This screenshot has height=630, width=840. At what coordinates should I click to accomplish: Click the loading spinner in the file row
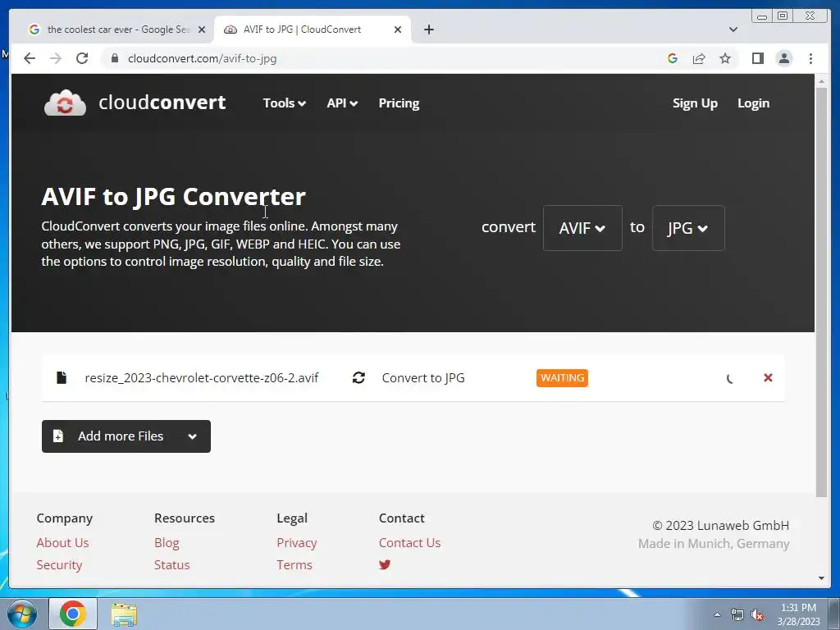pyautogui.click(x=729, y=378)
